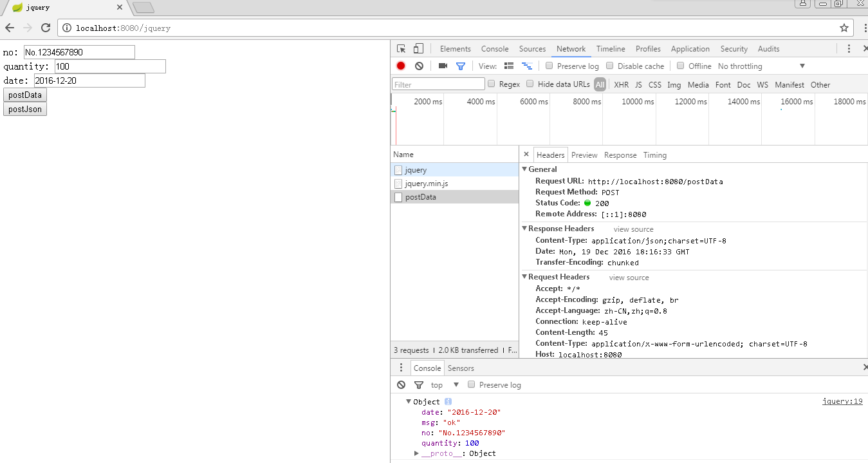The image size is (868, 463).
Task: Click the capture screenshots camera icon
Action: pos(443,66)
